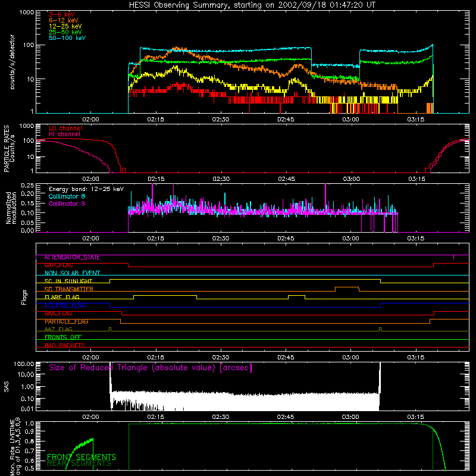
Task: Click the ATTENUATOR_STATE flag label
Action: click(x=72, y=258)
